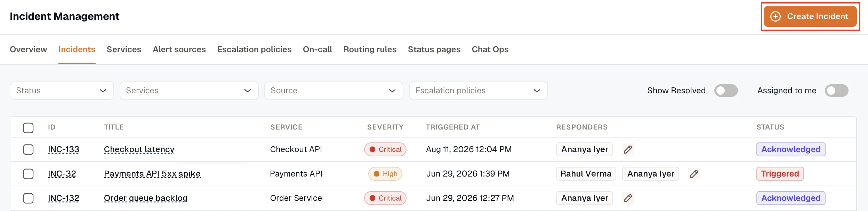This screenshot has height=211, width=868.
Task: Click the Incident Management page heading
Action: click(x=64, y=16)
